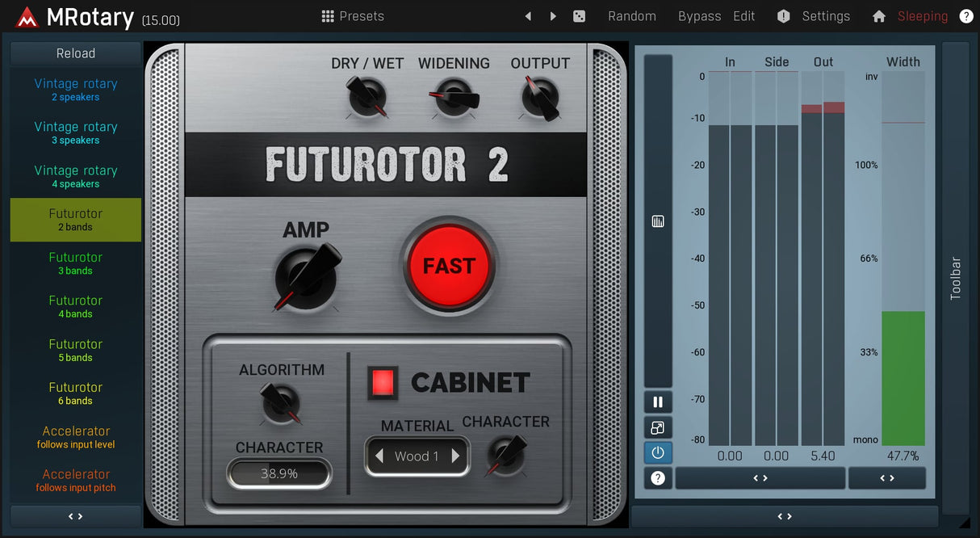Select previous cabinet material arrow
Screen dimensions: 980x538
click(x=379, y=456)
